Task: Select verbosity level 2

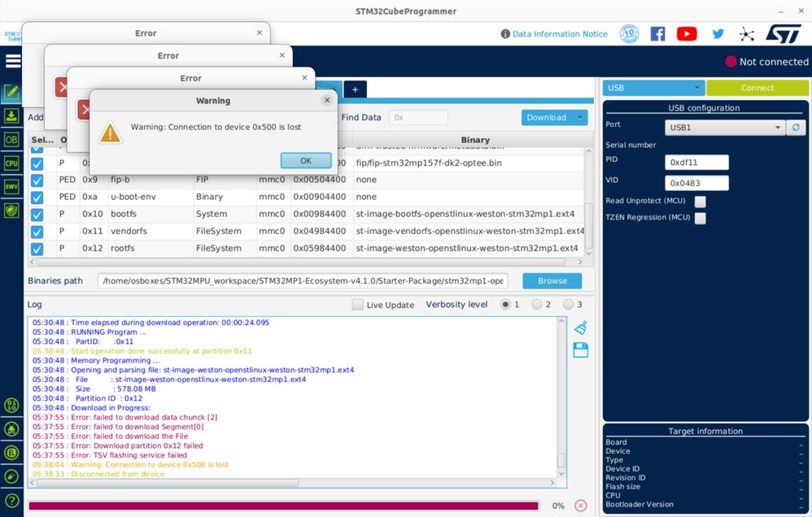Action: click(537, 304)
